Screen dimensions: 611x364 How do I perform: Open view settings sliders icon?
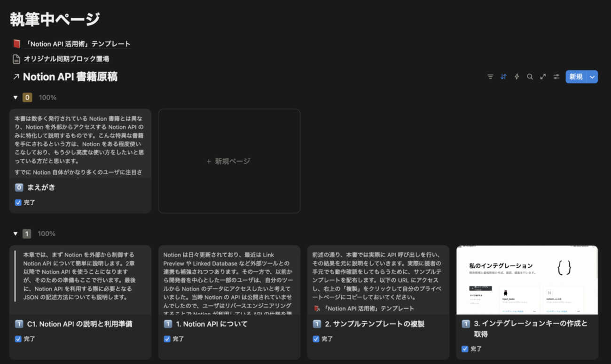[x=556, y=77]
